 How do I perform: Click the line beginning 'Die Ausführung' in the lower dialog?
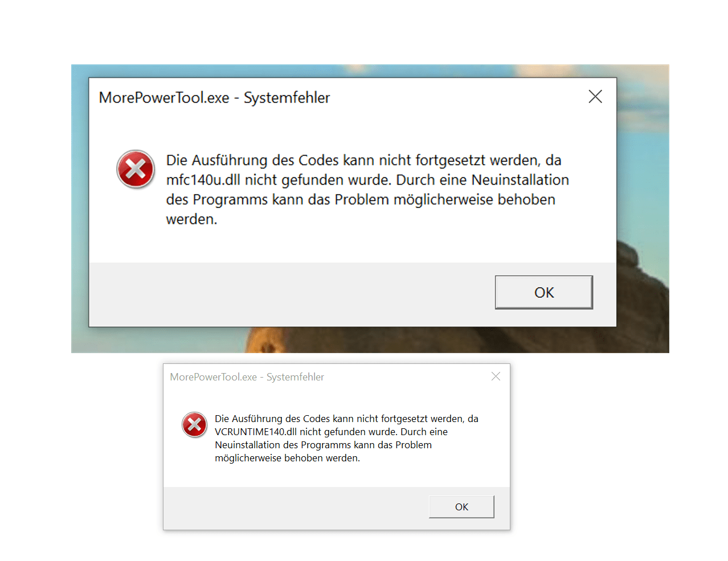tap(346, 419)
